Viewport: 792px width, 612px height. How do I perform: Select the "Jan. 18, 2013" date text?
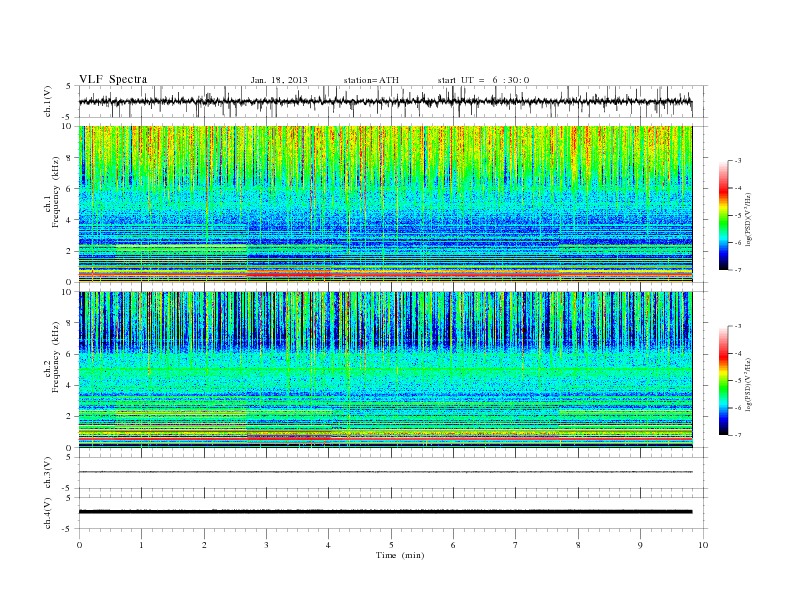(279, 80)
